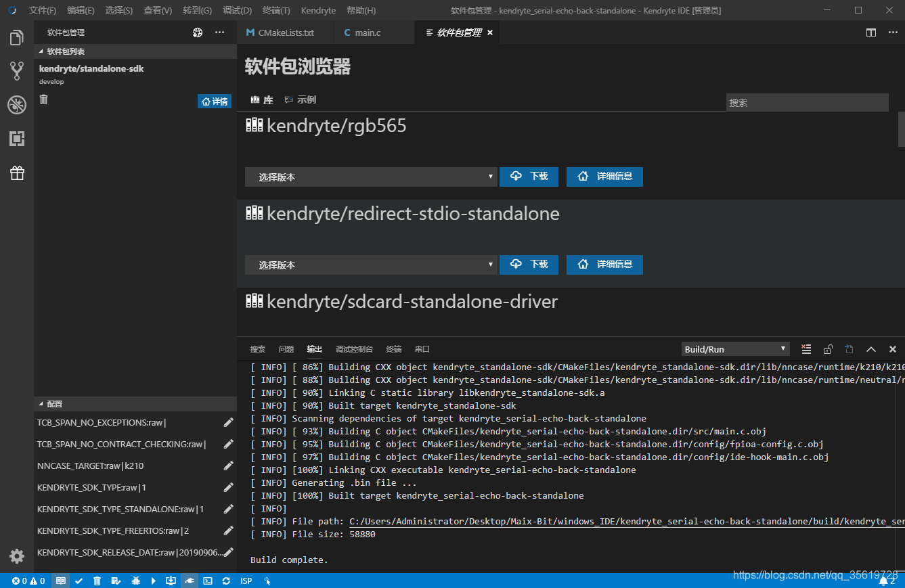Close the 软件包管理 editor tab
Screen dimensions: 905x588
[x=490, y=32]
